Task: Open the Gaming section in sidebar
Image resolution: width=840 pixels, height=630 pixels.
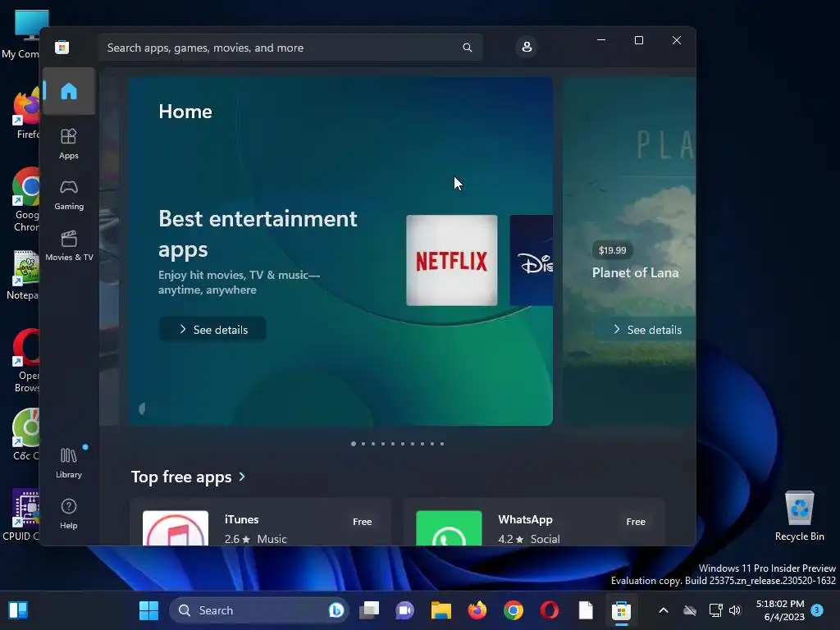Action: click(x=69, y=195)
